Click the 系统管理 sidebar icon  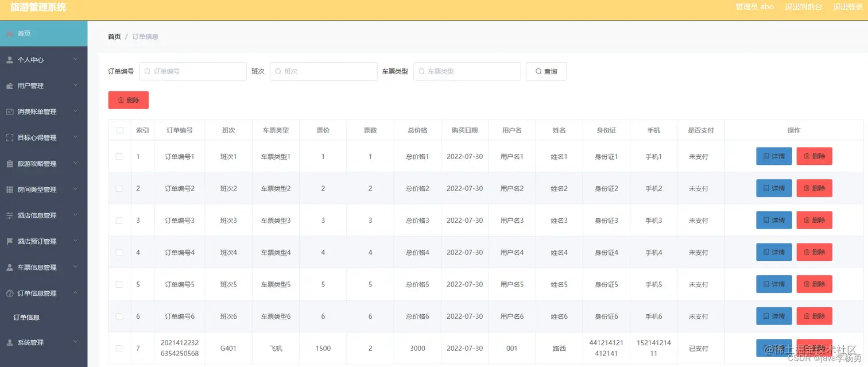pyautogui.click(x=10, y=342)
